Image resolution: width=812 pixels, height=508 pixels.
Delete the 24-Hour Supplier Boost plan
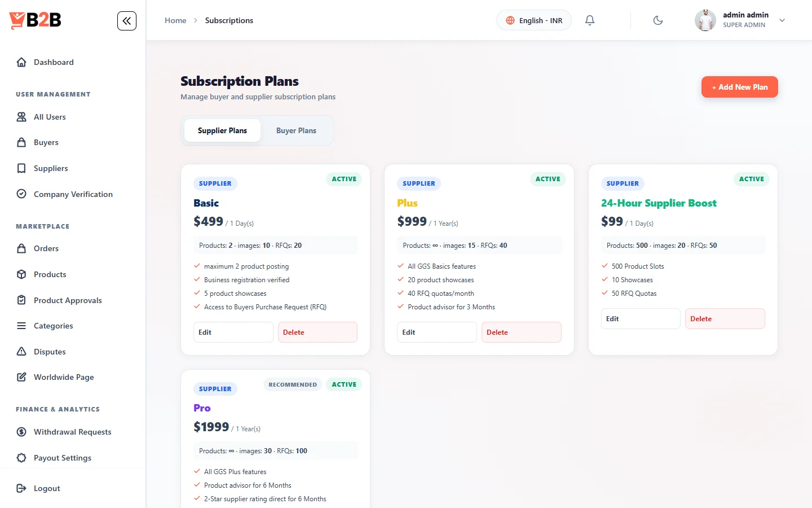[725, 319]
